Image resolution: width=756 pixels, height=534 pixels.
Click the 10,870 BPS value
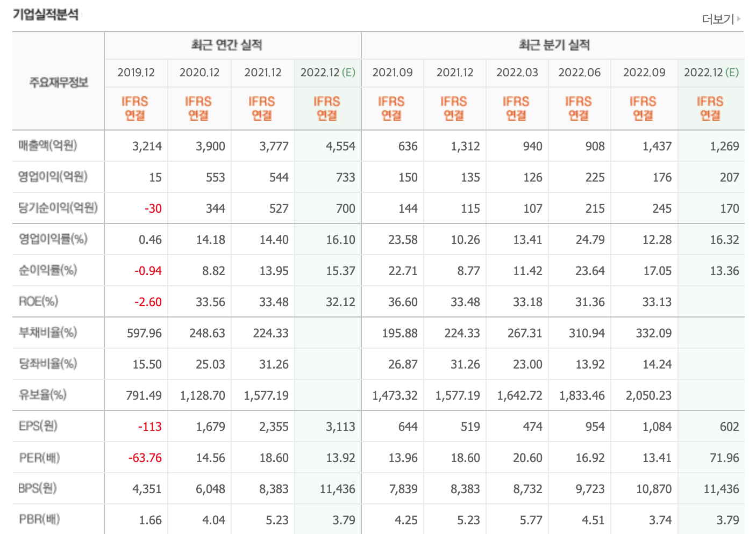point(654,489)
